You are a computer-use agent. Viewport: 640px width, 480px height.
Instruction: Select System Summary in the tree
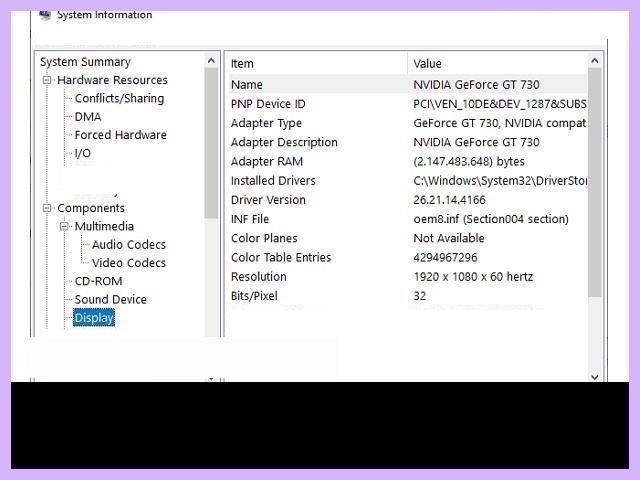click(85, 62)
